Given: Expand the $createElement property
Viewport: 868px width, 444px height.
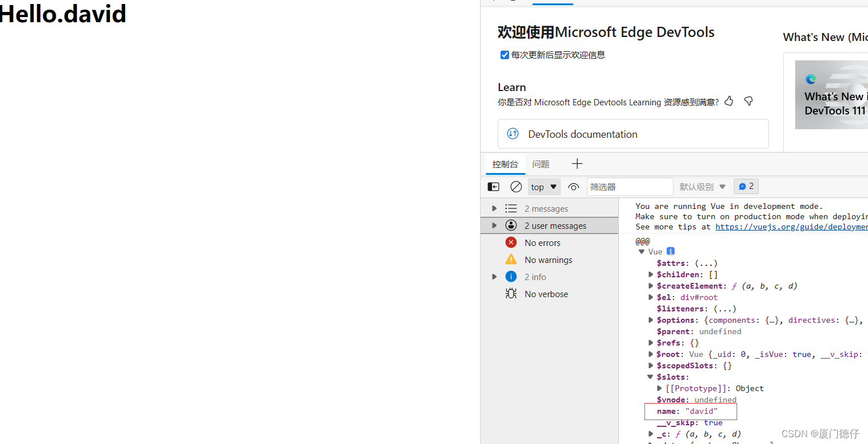Looking at the screenshot, I should (x=651, y=286).
